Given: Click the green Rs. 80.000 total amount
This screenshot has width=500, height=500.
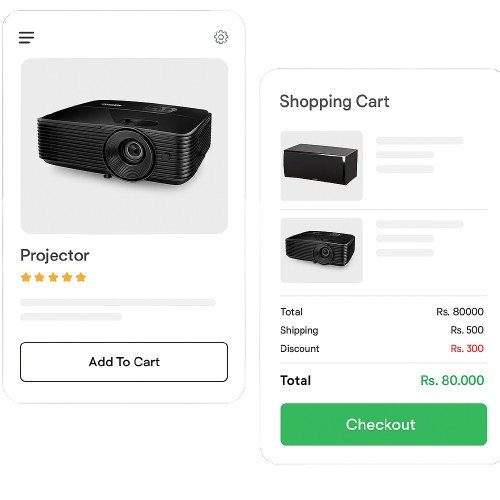Looking at the screenshot, I should [x=452, y=380].
